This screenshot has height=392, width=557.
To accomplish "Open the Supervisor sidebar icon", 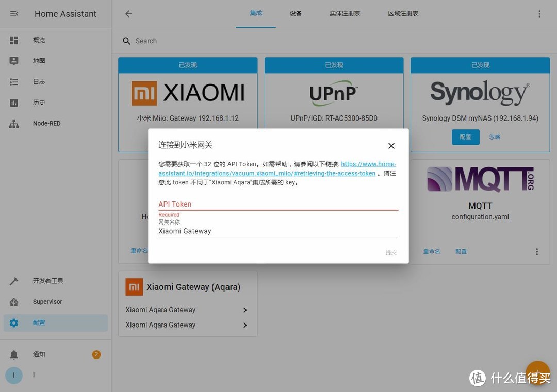I will (14, 302).
